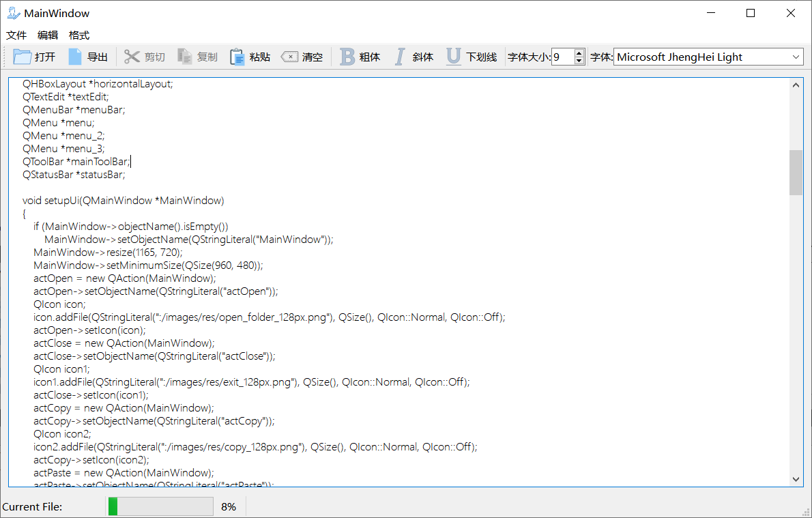Click the vertical scrollbar thumb
This screenshot has height=518, width=812.
(796, 172)
